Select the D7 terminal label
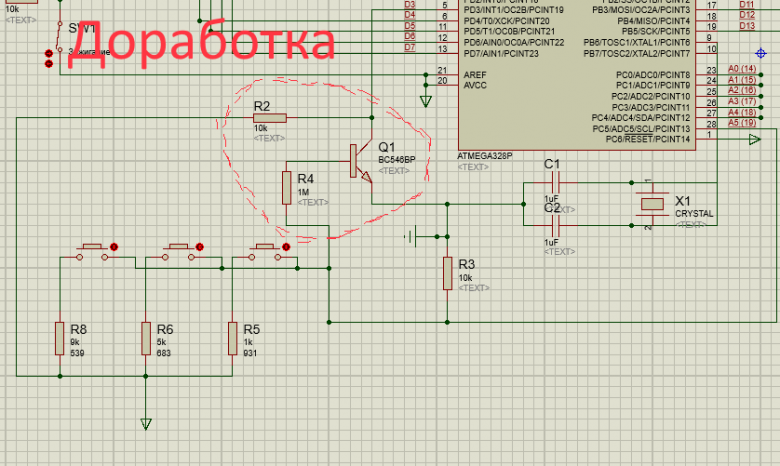 pos(409,47)
